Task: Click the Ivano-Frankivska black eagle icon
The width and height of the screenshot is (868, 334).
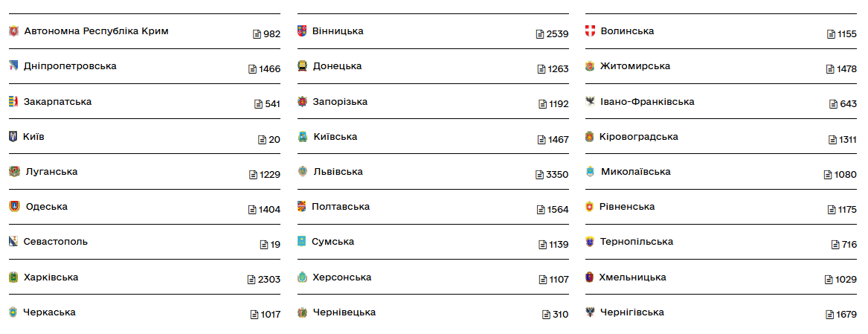Action: point(591,102)
